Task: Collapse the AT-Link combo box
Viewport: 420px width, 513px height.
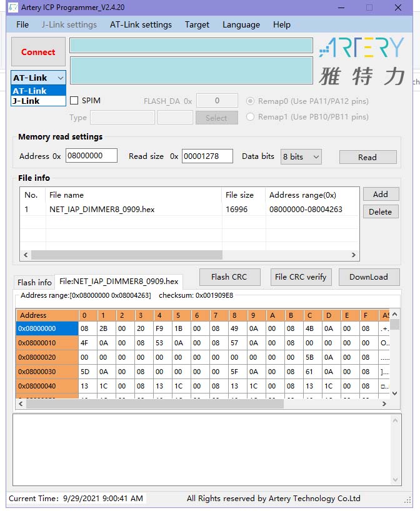Action: (x=60, y=78)
